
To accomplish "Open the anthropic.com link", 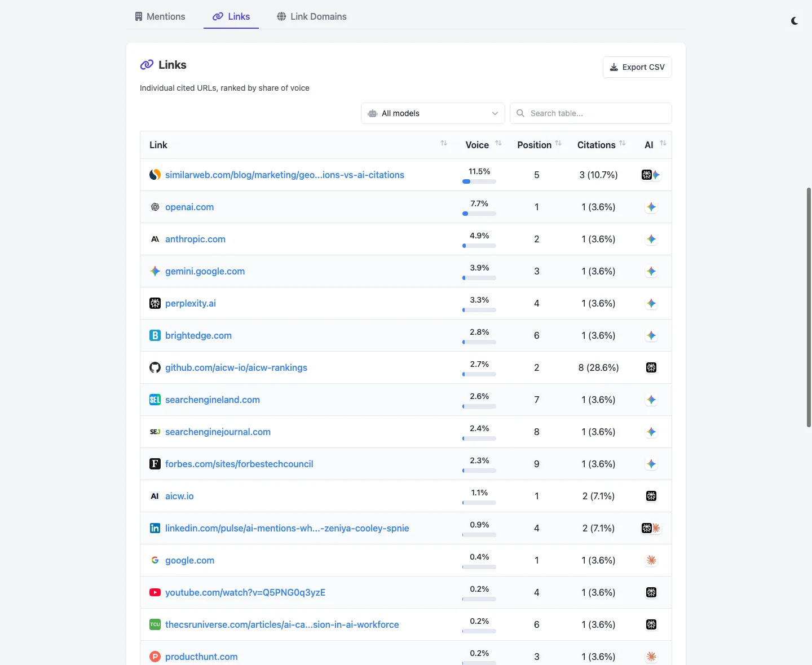I will tap(195, 239).
